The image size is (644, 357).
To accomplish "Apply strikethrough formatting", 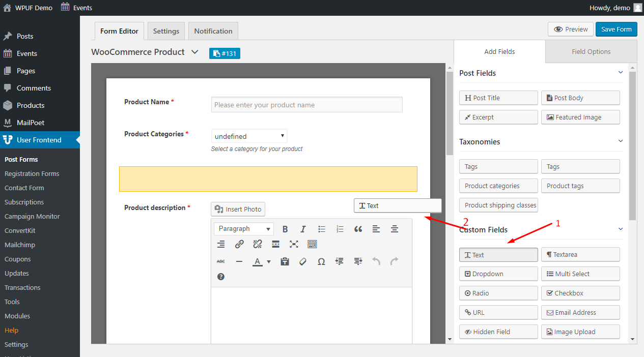I will pyautogui.click(x=221, y=261).
